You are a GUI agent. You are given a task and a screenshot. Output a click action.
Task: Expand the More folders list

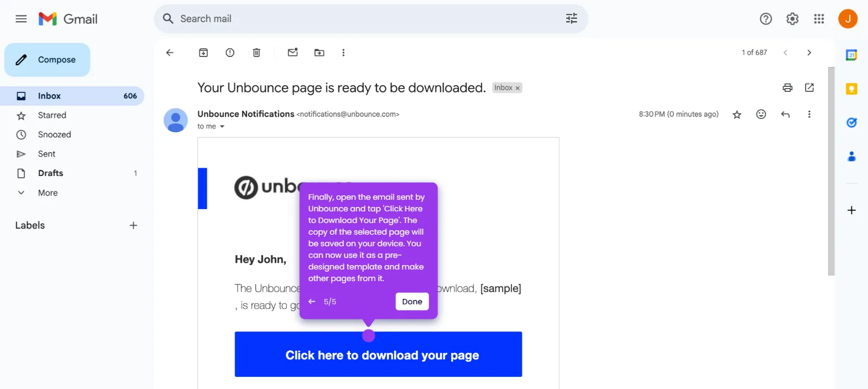72,193
